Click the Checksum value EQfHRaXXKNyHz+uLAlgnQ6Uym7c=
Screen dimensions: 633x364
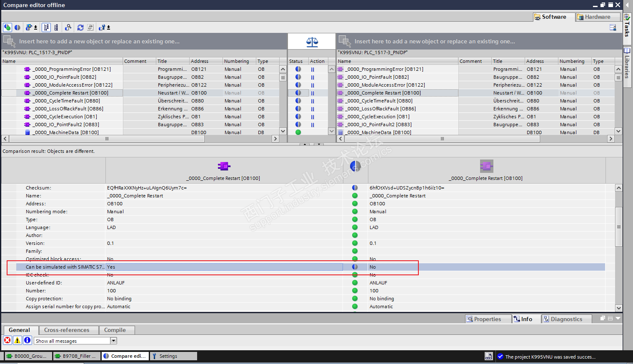point(147,188)
